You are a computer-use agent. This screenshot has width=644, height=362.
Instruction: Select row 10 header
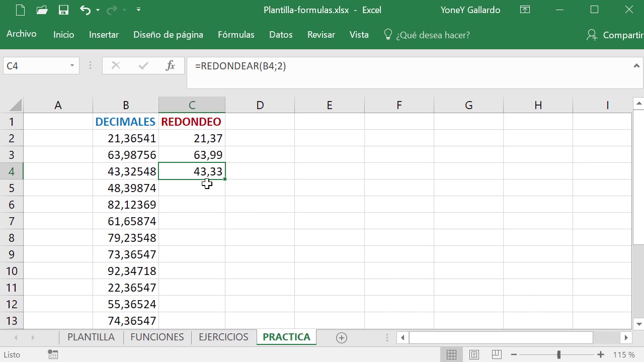click(x=12, y=271)
